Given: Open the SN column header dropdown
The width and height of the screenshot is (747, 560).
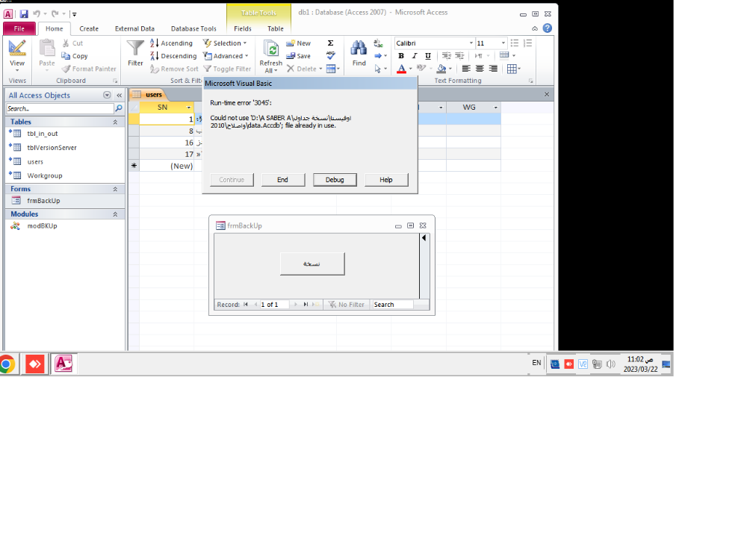Looking at the screenshot, I should coord(189,108).
